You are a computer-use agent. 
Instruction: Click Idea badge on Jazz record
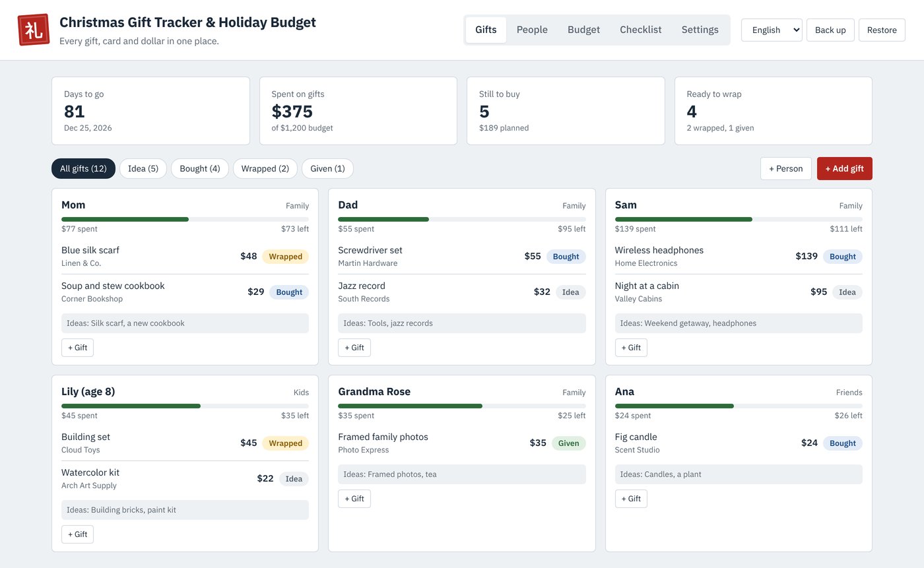[571, 292]
